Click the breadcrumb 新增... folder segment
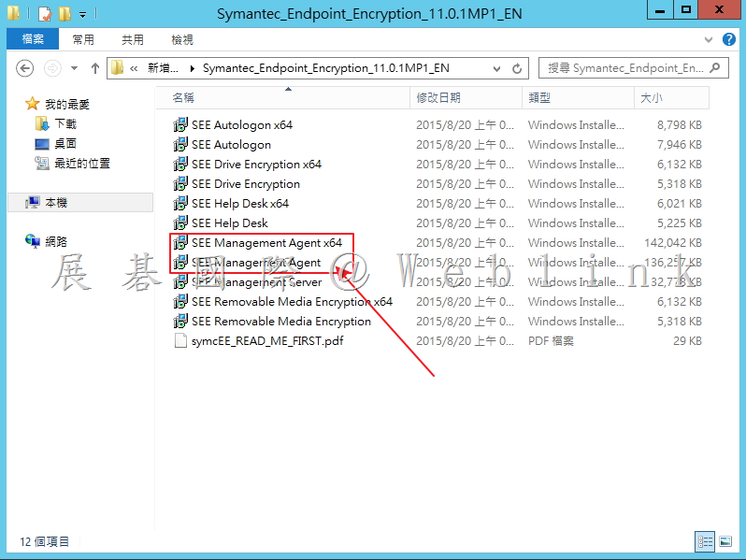746x560 pixels. click(x=163, y=68)
